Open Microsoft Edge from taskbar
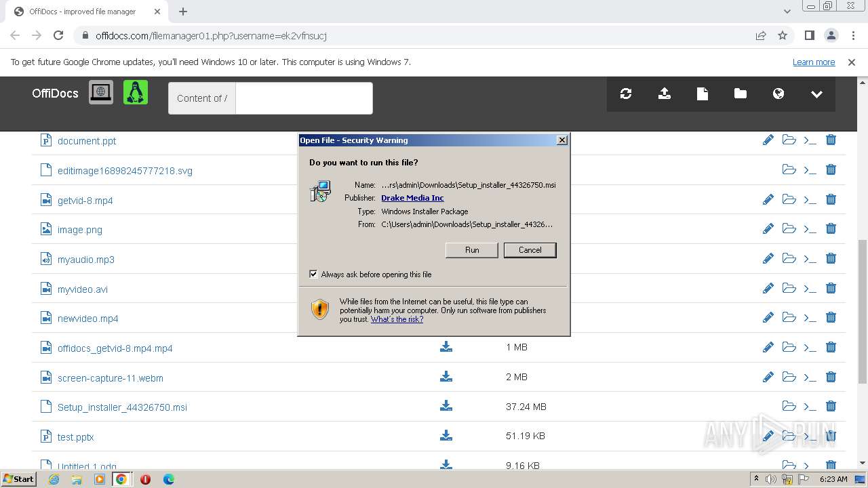Viewport: 868px width, 488px height. (x=169, y=479)
